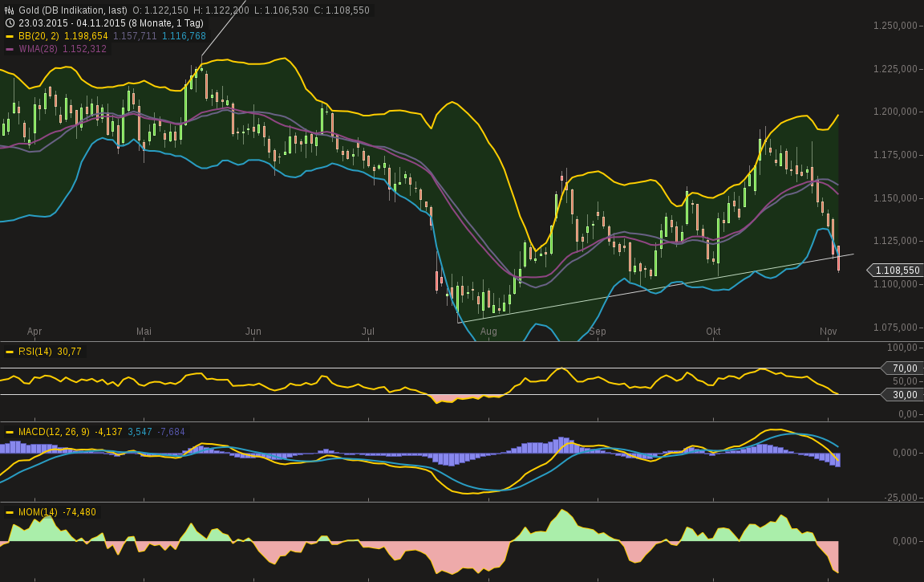Click the 1.250,000 price axis label
The height and width of the screenshot is (582, 924).
893,26
